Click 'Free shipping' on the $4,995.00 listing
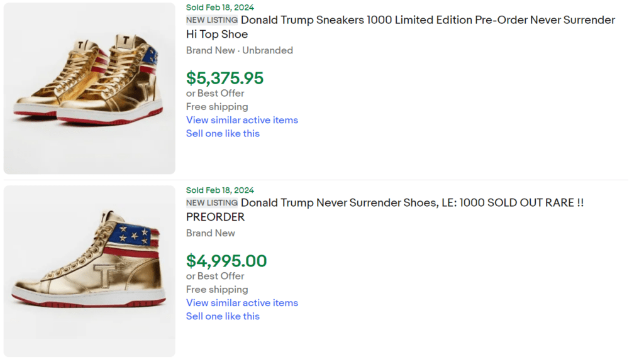 (217, 290)
